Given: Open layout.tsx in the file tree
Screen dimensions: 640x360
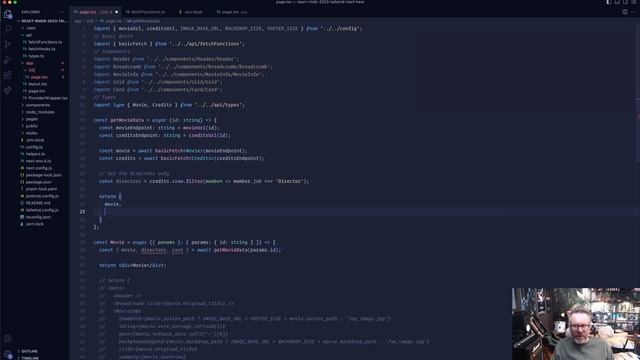Looking at the screenshot, I should tap(38, 84).
